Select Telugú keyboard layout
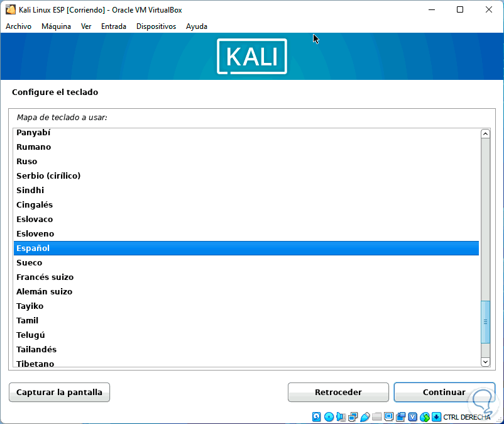The width and height of the screenshot is (504, 424). coord(246,335)
